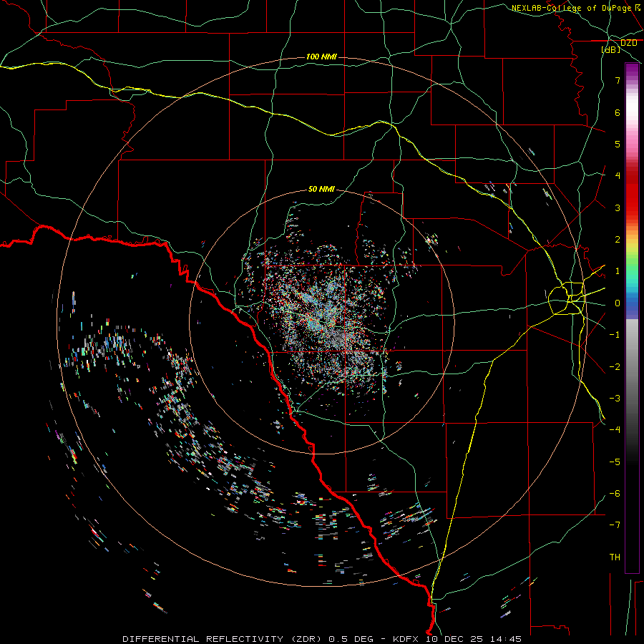Click the 50 NMI range ring label
The width and height of the screenshot is (644, 644).
tap(321, 189)
